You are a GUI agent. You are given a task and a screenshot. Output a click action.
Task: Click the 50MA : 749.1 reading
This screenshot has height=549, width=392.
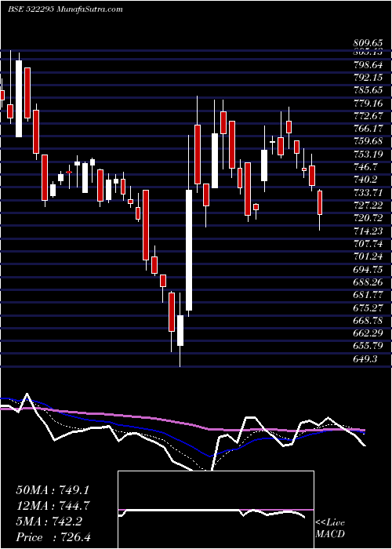coord(53,490)
